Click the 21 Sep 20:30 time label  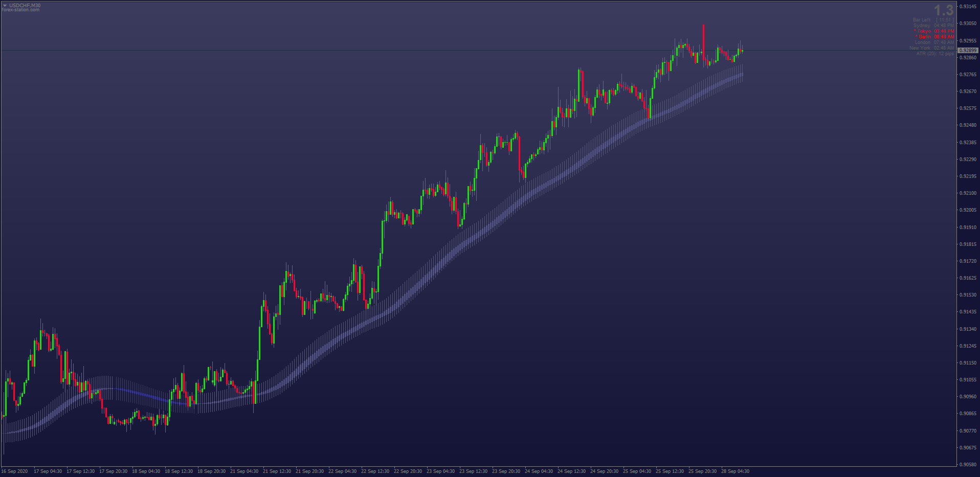(310, 471)
